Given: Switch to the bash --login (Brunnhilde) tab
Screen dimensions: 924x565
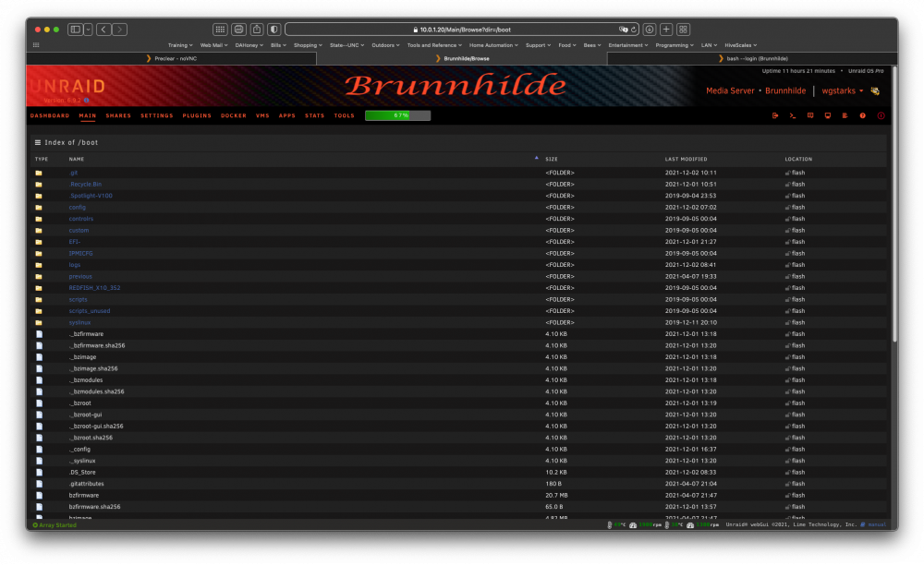Looking at the screenshot, I should click(x=752, y=58).
